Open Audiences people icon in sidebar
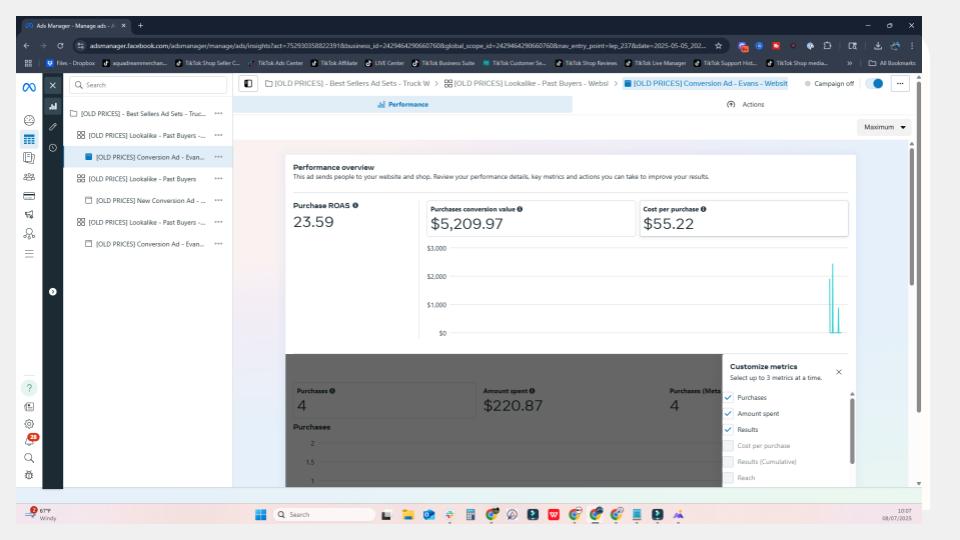960x540 pixels. click(x=29, y=177)
